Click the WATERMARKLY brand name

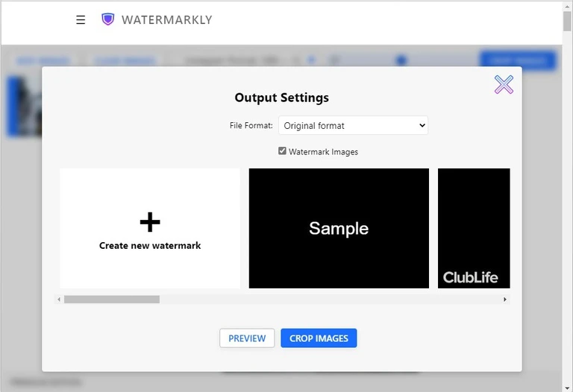click(x=166, y=19)
